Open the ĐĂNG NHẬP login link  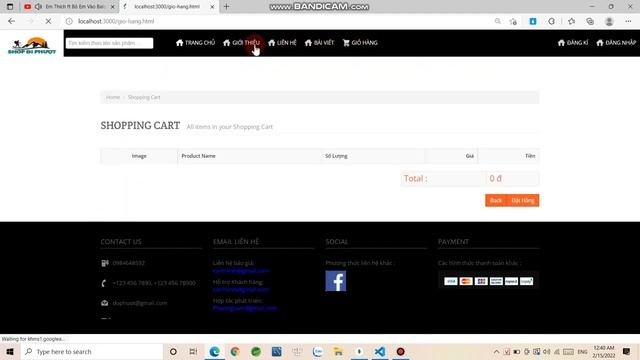pyautogui.click(x=616, y=42)
